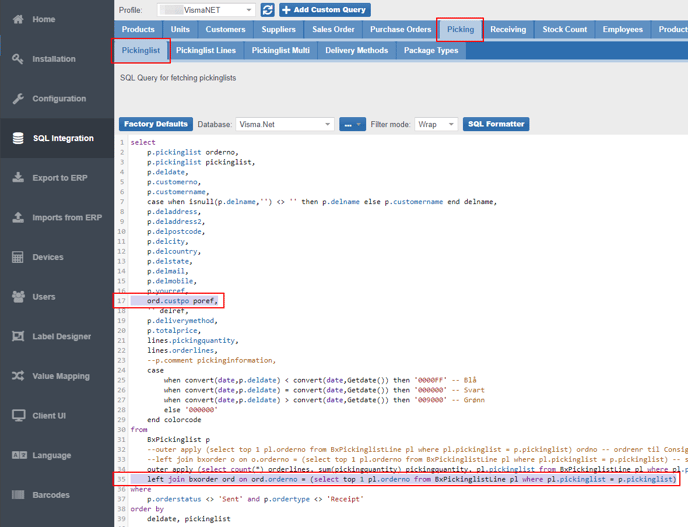
Task: Refresh the profile with the sync icon
Action: click(267, 10)
